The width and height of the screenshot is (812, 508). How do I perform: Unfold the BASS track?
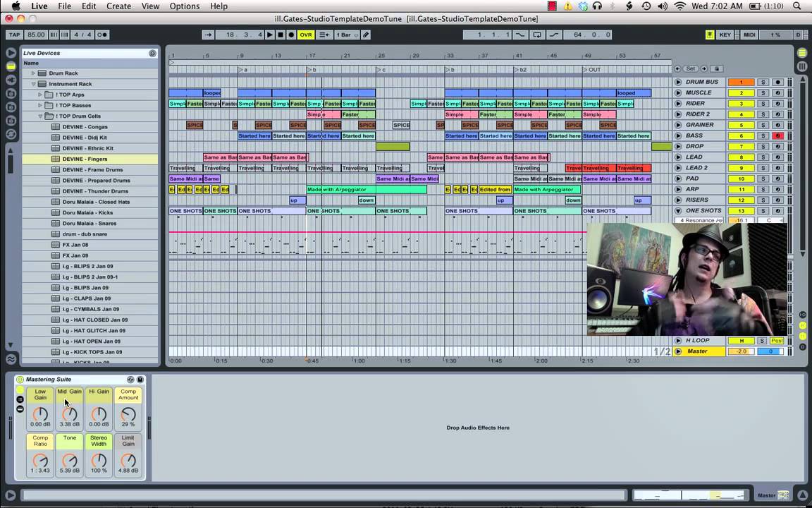[678, 135]
